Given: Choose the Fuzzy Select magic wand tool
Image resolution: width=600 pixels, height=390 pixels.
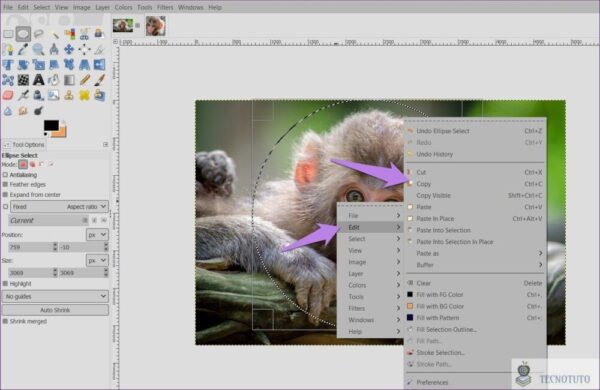Looking at the screenshot, I should pos(54,34).
